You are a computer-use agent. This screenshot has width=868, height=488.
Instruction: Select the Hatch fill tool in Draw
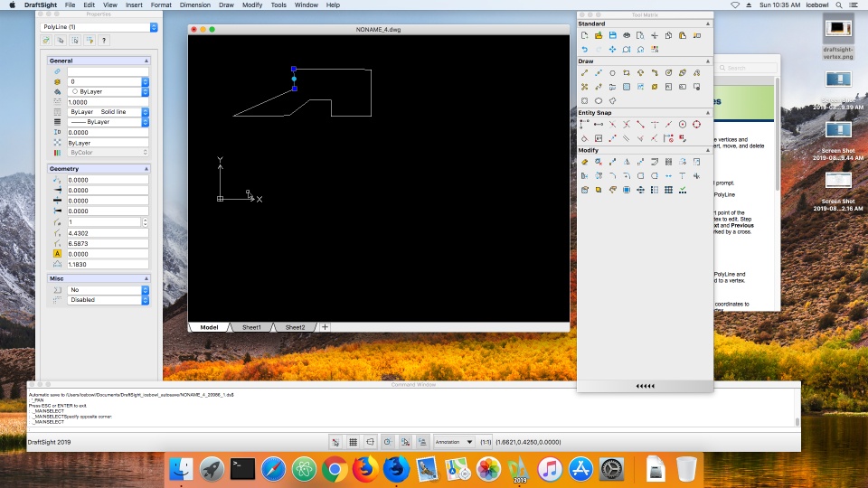click(x=627, y=87)
